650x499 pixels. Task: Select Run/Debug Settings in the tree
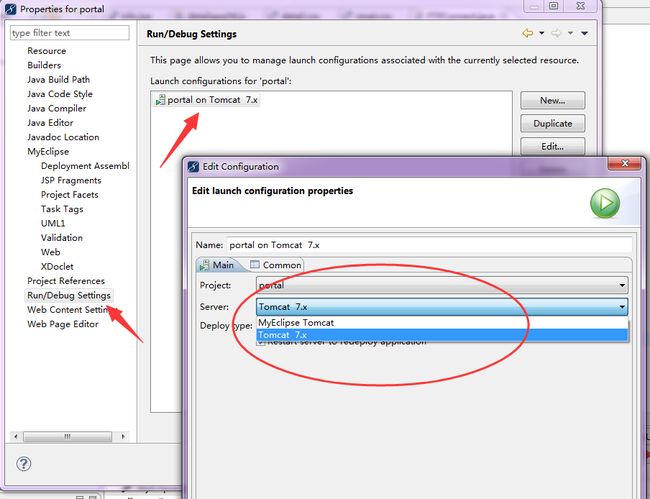(69, 295)
